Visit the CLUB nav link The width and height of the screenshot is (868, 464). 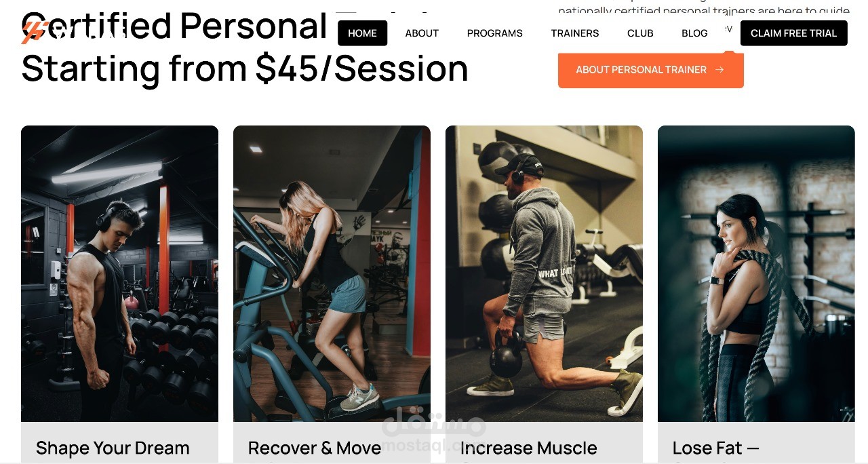[x=640, y=33]
